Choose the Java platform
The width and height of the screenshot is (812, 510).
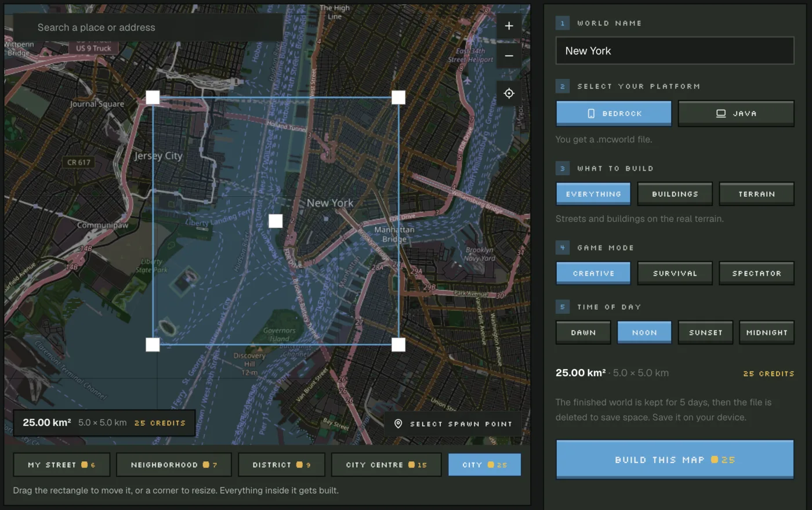click(736, 114)
